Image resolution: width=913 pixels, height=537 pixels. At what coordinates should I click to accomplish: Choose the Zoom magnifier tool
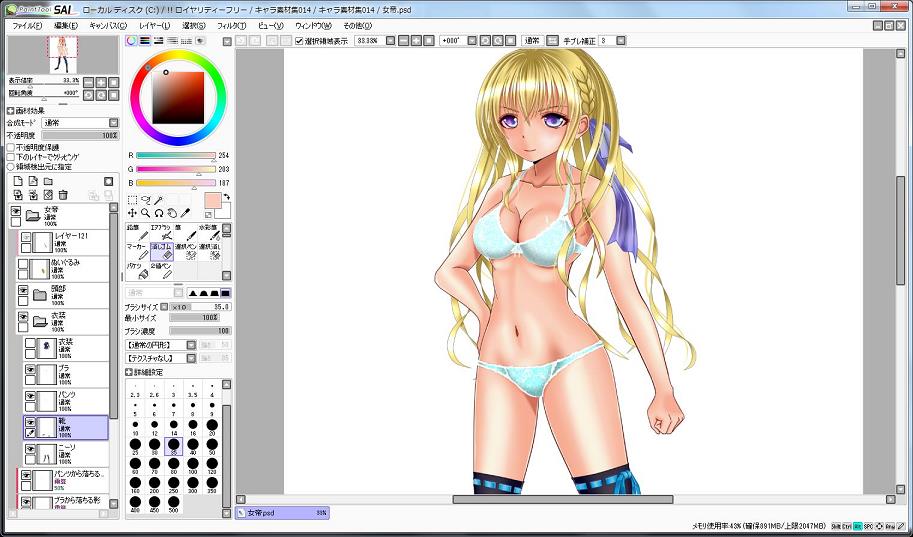tap(146, 213)
